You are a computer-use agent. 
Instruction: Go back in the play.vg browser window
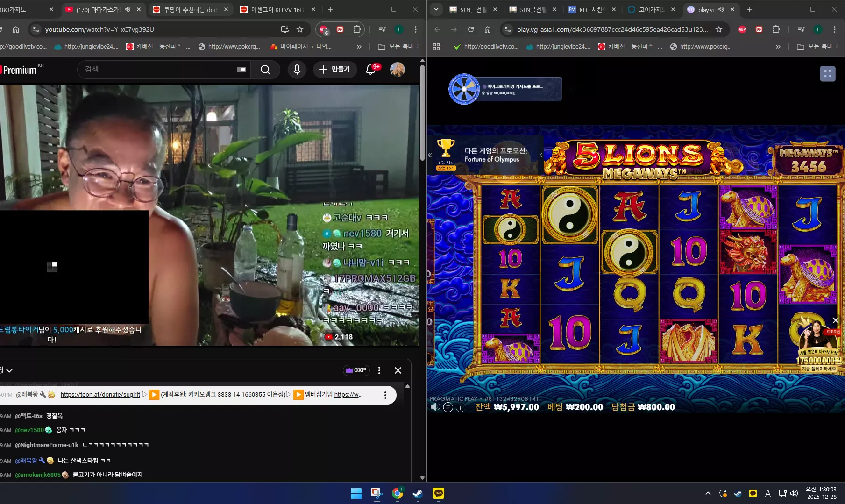click(437, 29)
